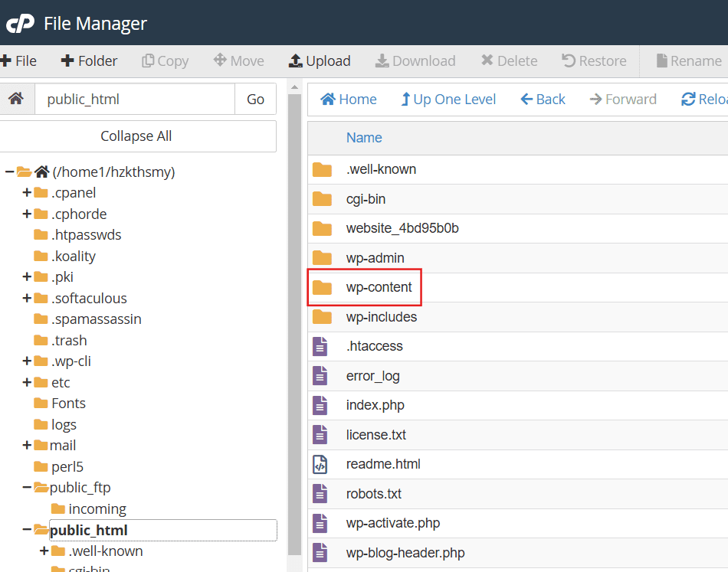Sort files by the Name column header
728x572 pixels.
tap(364, 138)
